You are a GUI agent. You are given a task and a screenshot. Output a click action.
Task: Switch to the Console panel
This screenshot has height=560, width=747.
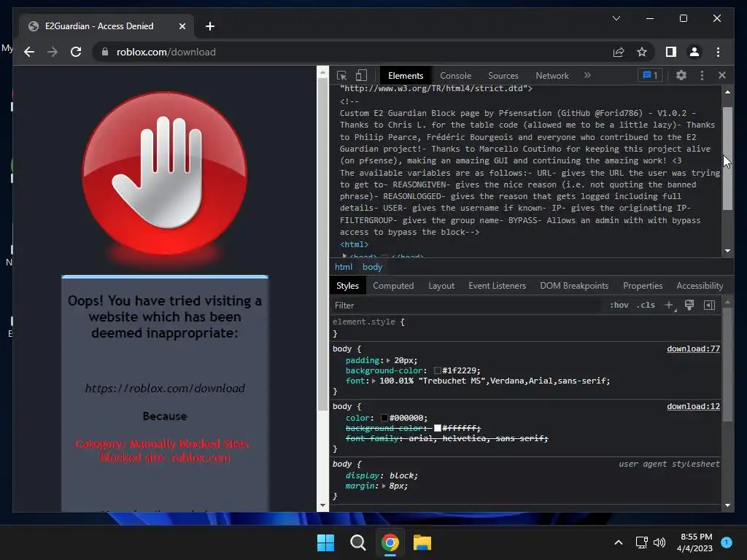point(455,76)
